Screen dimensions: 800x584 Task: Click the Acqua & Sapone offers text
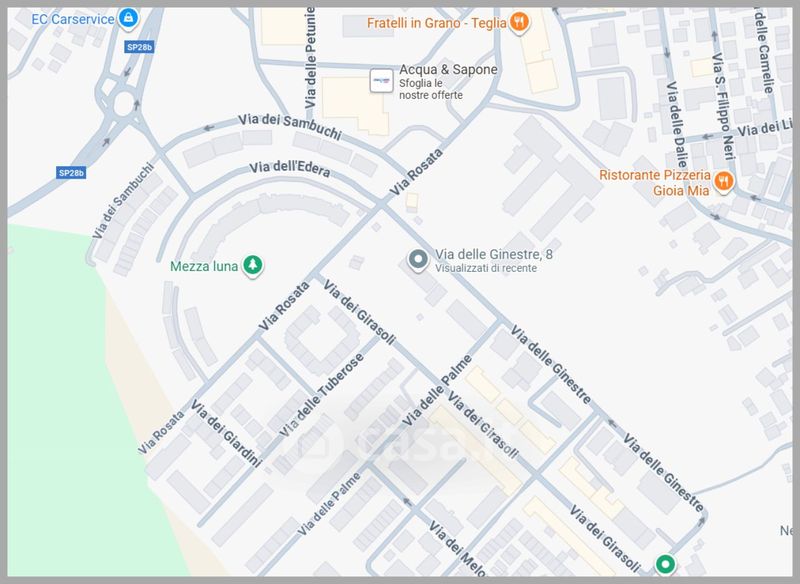tap(431, 89)
